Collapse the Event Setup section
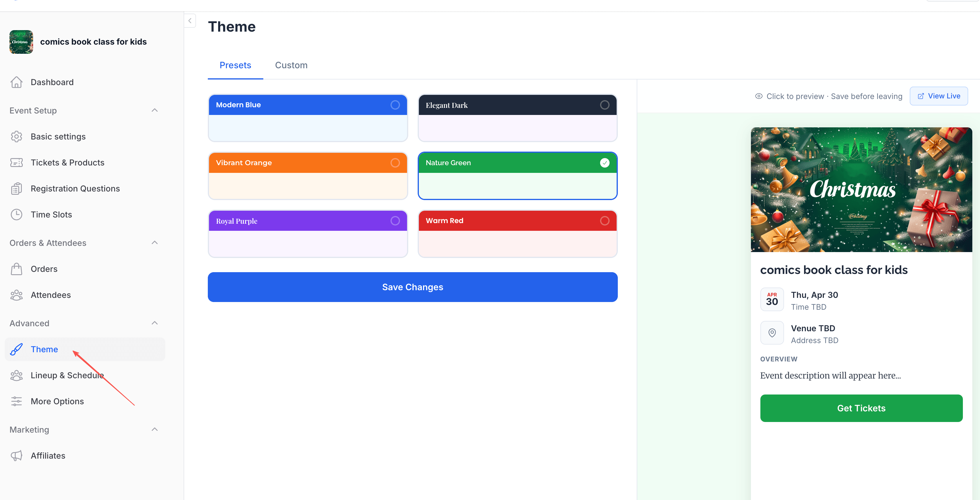 154,110
